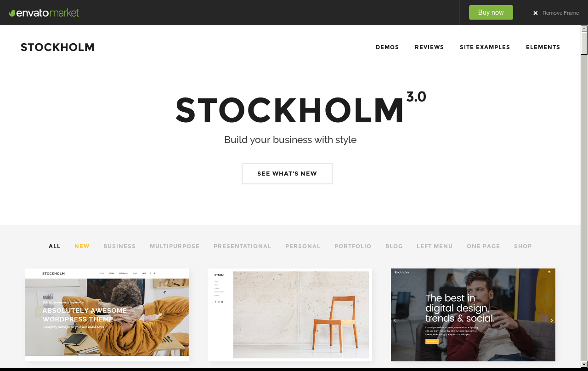Open the wooden chair demo thumbnail

pyautogui.click(x=290, y=315)
